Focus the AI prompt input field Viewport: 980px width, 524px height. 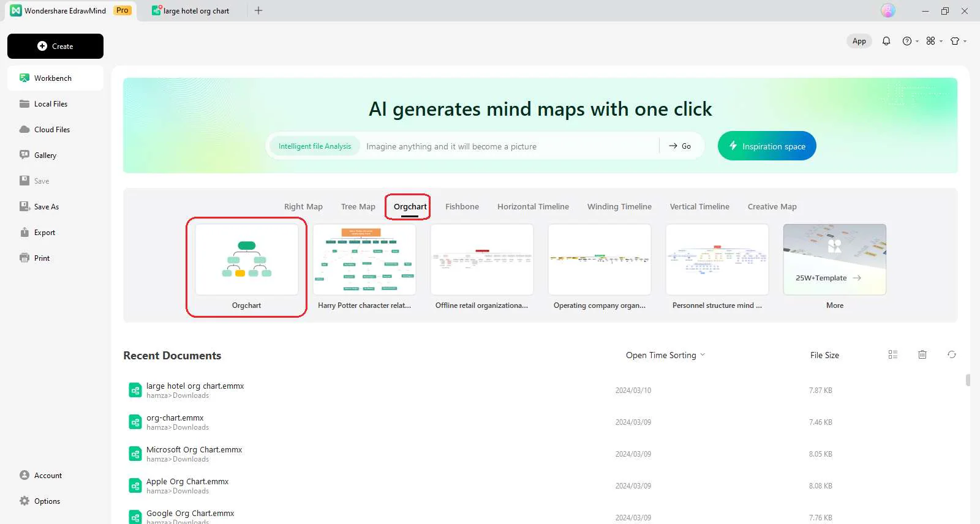click(x=511, y=146)
